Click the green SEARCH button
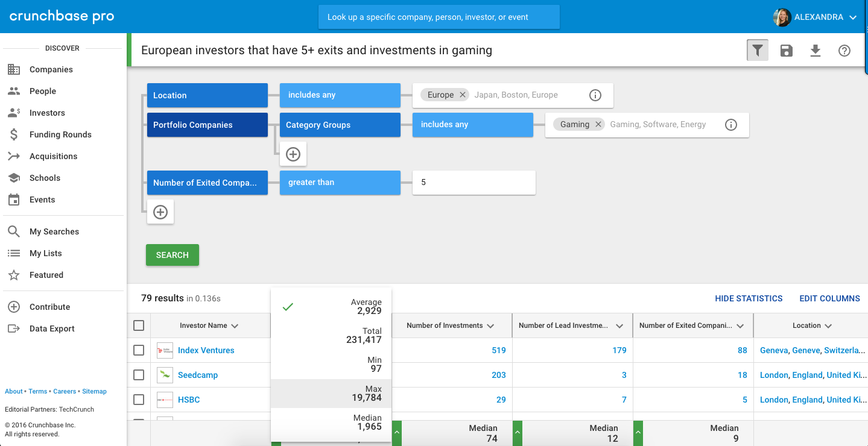Viewport: 868px width, 446px height. tap(172, 255)
